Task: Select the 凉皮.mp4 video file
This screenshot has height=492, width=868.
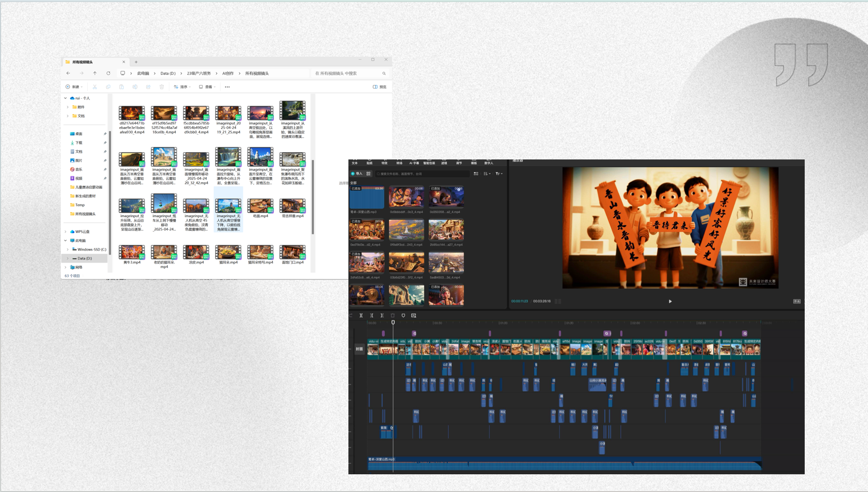Action: point(196,255)
